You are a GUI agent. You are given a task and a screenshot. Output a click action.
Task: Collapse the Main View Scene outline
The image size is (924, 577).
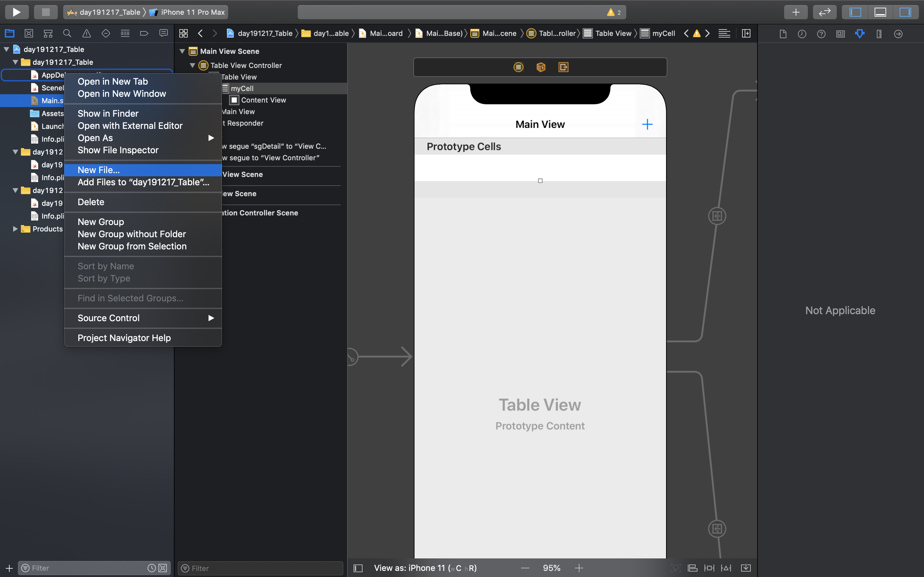pyautogui.click(x=183, y=51)
